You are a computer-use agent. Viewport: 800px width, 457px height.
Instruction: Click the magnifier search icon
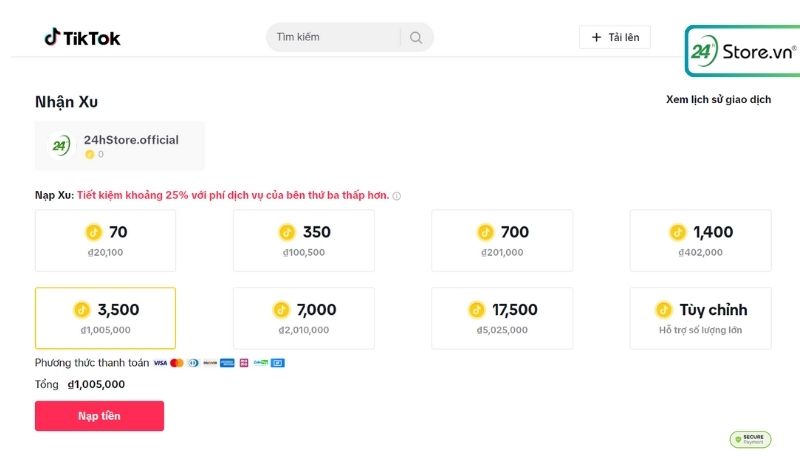point(416,37)
